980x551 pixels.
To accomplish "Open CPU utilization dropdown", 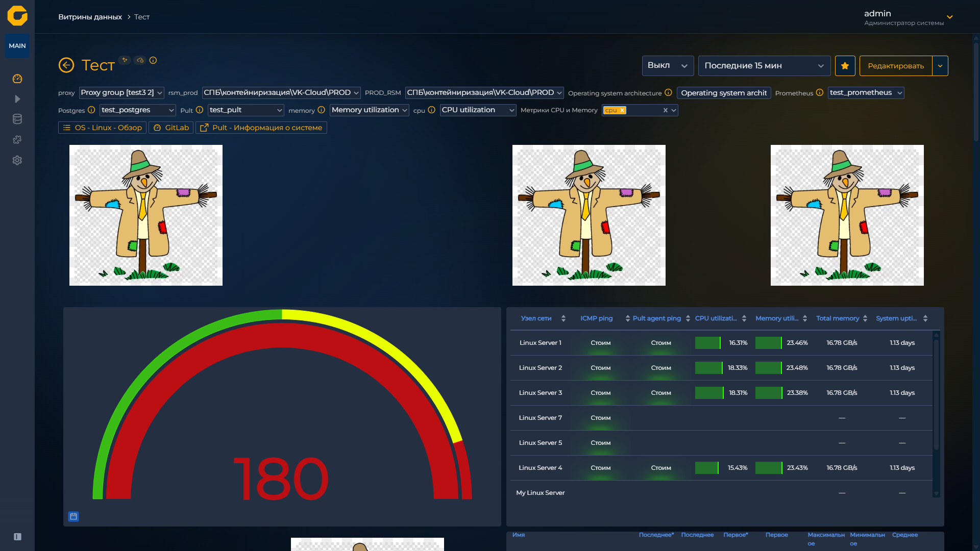I will tap(478, 110).
